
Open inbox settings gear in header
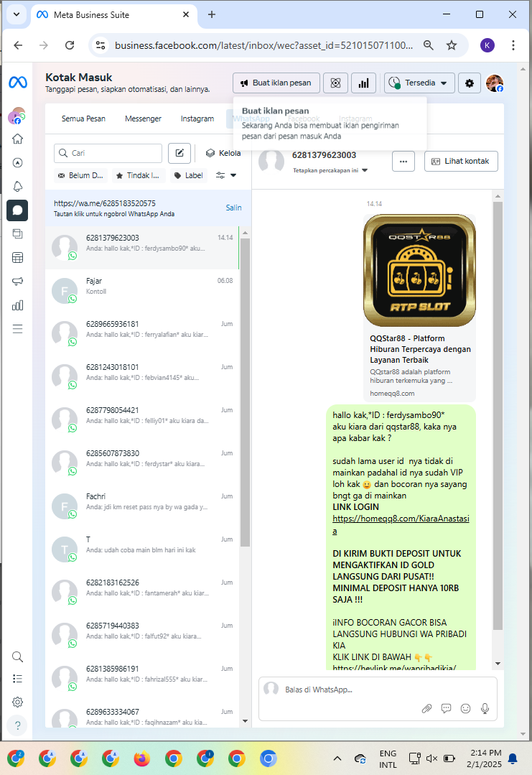tap(470, 83)
